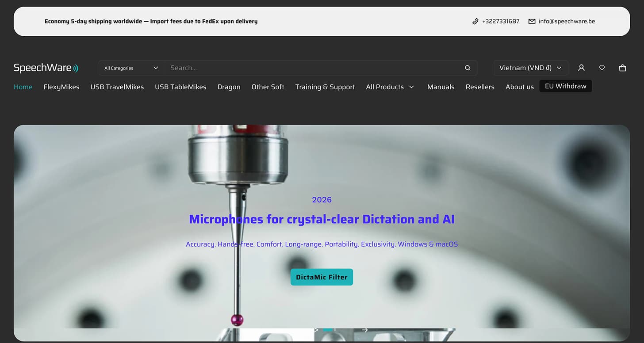Click the '2026' text in hero banner
Image resolution: width=644 pixels, height=343 pixels.
coord(322,200)
